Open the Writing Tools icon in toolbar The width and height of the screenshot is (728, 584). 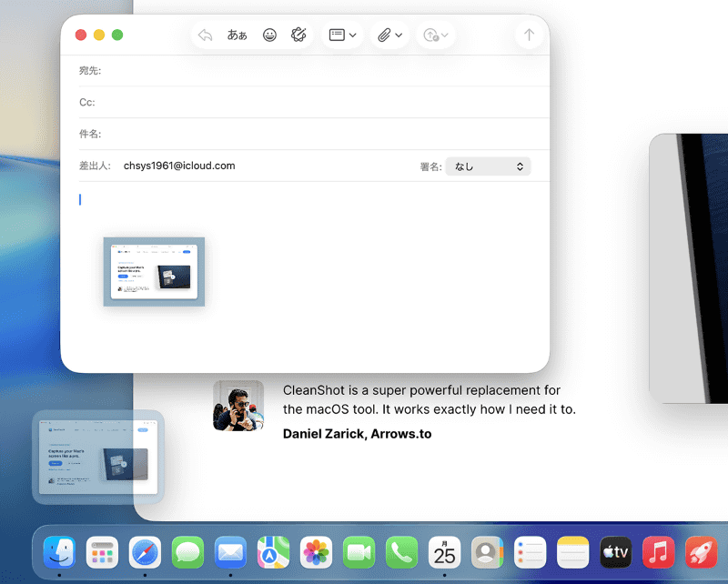coord(298,35)
